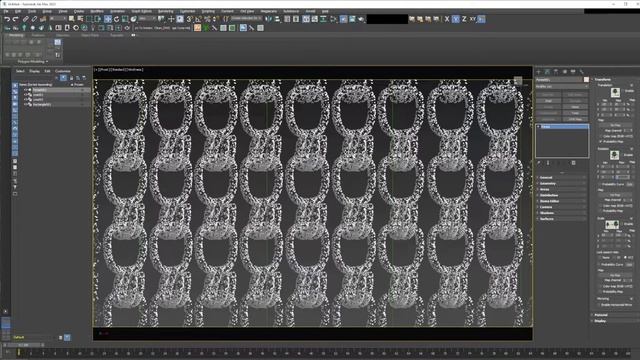The height and width of the screenshot is (360, 640).
Task: Activate the Select and Move tool
Action: coord(108,19)
